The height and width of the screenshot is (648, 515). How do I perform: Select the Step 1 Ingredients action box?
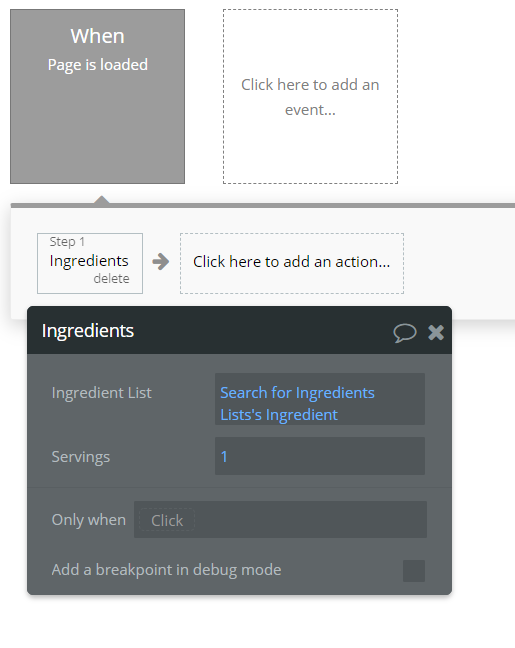(90, 263)
